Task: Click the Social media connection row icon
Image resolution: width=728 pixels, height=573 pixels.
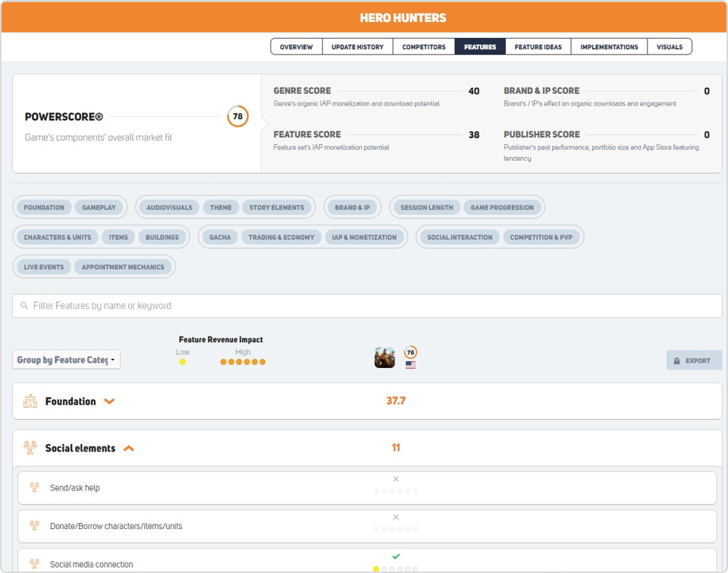Action: coord(34,564)
